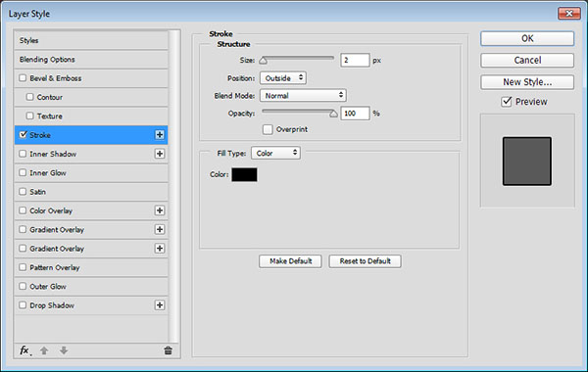Enable the Bevel & Emboss checkbox
This screenshot has height=372, width=588.
coord(23,78)
